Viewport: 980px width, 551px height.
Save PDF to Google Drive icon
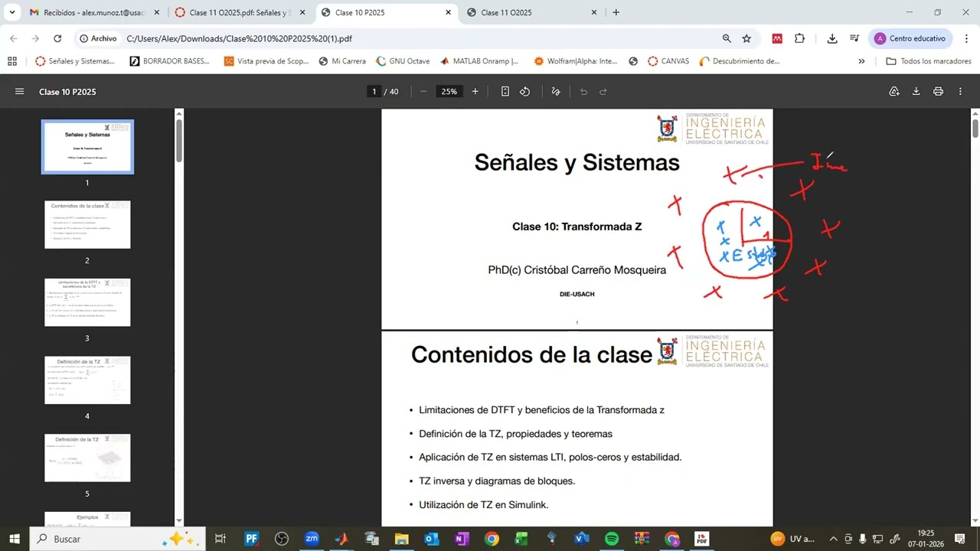pos(893,92)
